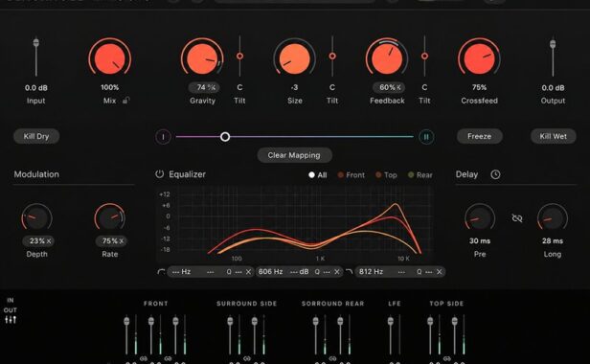This screenshot has width=590, height=364.
Task: Toggle the Kill Dry button
Action: click(36, 136)
